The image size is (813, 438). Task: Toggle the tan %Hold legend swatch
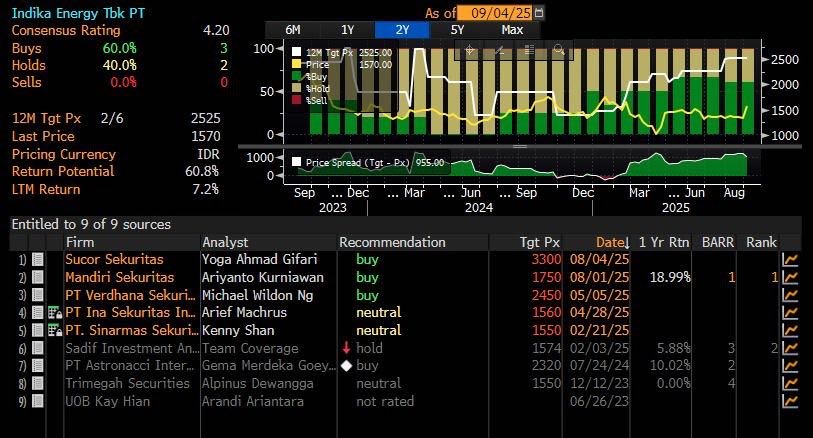point(297,88)
